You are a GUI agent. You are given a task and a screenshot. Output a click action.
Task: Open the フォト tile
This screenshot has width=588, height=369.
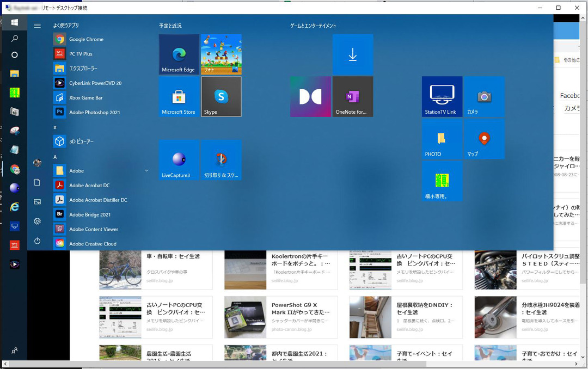click(221, 54)
